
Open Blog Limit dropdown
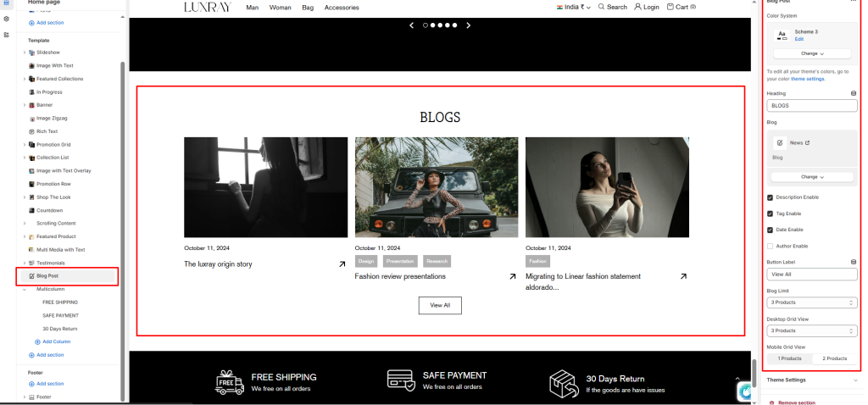coord(812,302)
